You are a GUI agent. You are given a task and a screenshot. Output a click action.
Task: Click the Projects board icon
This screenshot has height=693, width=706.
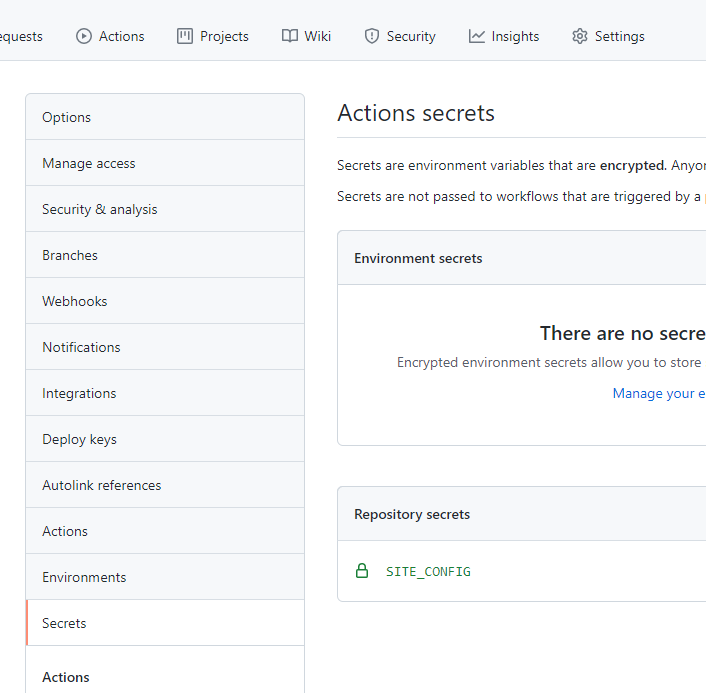[185, 36]
